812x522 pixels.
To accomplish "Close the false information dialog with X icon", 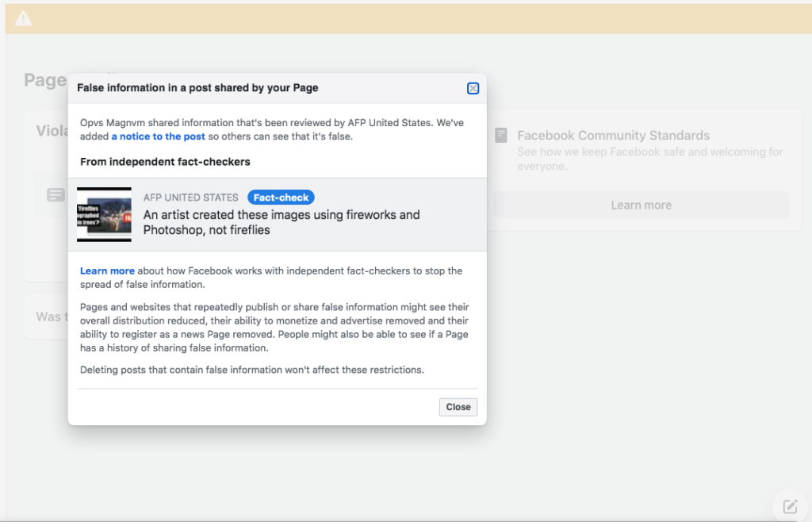I will click(x=473, y=89).
